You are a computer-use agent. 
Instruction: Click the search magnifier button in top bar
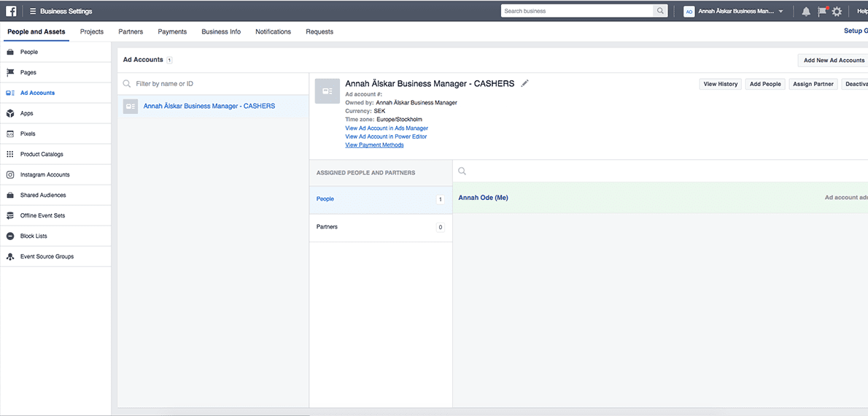coord(660,11)
